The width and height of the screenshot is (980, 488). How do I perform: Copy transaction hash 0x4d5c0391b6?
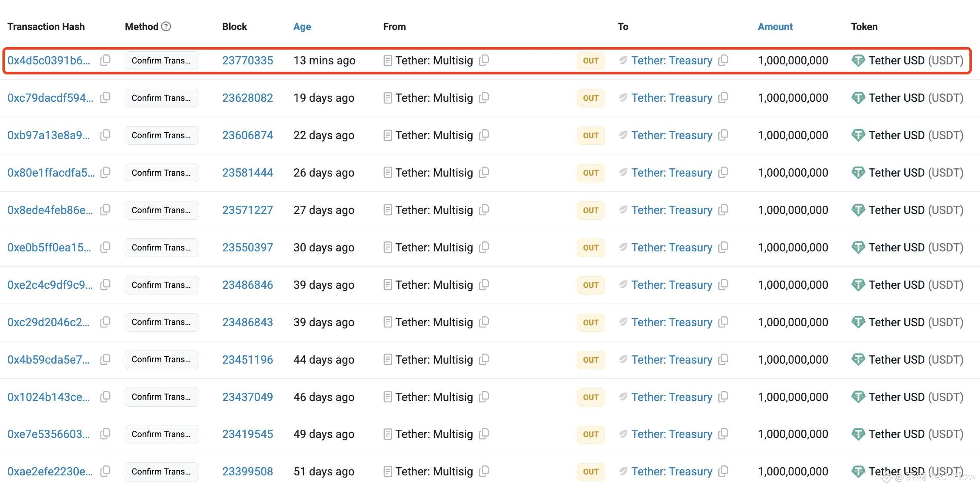click(105, 60)
